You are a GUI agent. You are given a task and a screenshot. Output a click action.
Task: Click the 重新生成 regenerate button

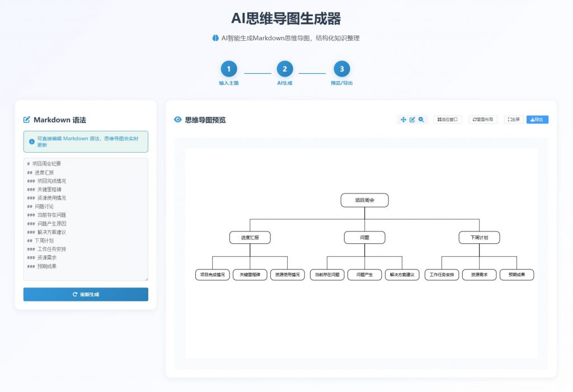[x=86, y=294]
